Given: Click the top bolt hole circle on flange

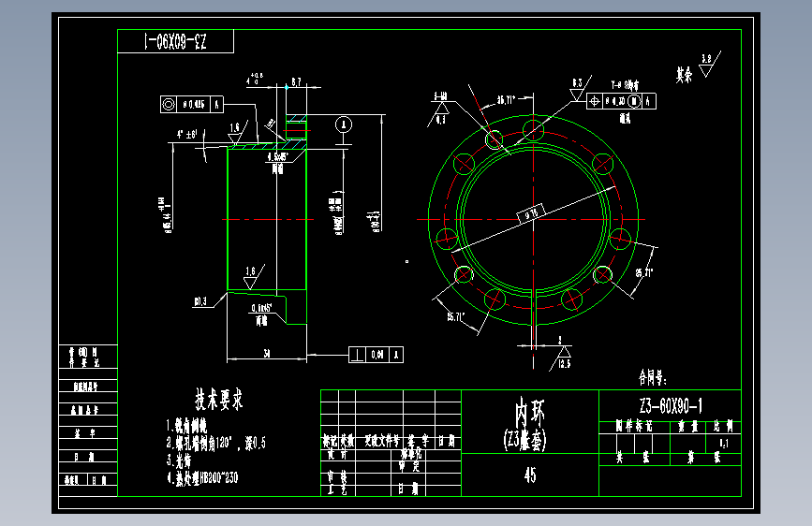Looking at the screenshot, I should (x=534, y=130).
